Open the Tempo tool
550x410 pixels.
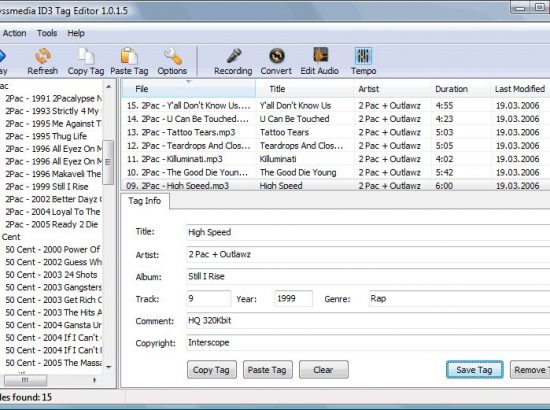click(363, 62)
